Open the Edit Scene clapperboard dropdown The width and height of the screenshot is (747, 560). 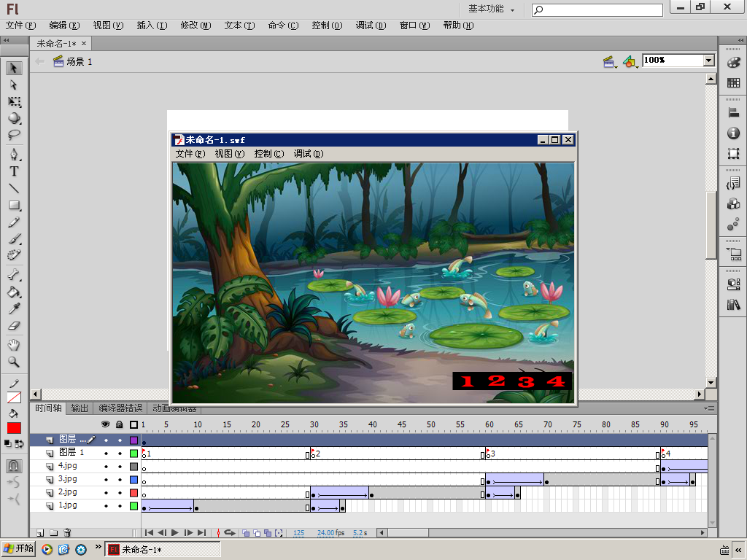tap(610, 62)
